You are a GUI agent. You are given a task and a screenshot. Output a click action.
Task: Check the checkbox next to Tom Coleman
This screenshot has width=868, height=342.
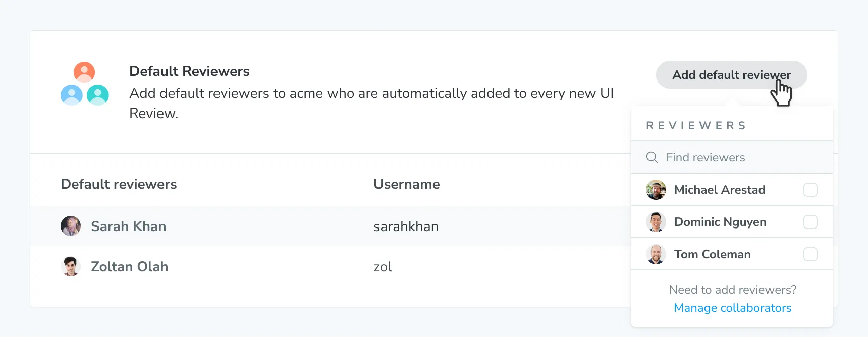[811, 254]
